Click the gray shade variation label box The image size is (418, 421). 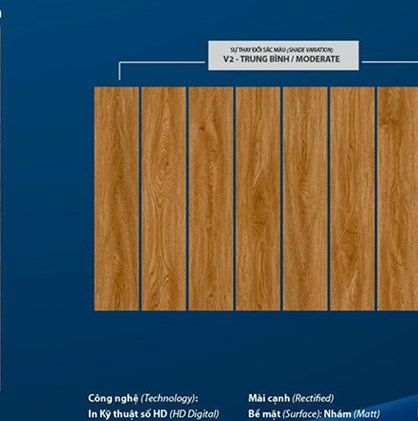pos(284,55)
